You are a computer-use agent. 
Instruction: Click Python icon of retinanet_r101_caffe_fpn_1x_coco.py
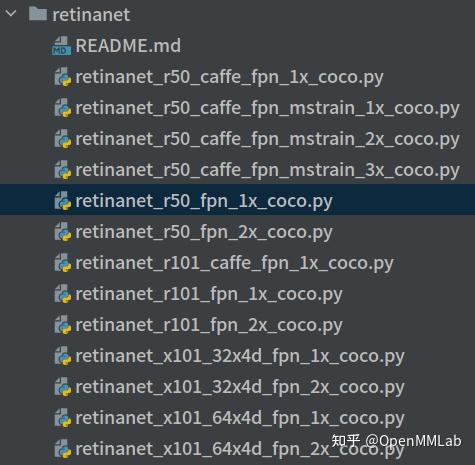pyautogui.click(x=63, y=263)
